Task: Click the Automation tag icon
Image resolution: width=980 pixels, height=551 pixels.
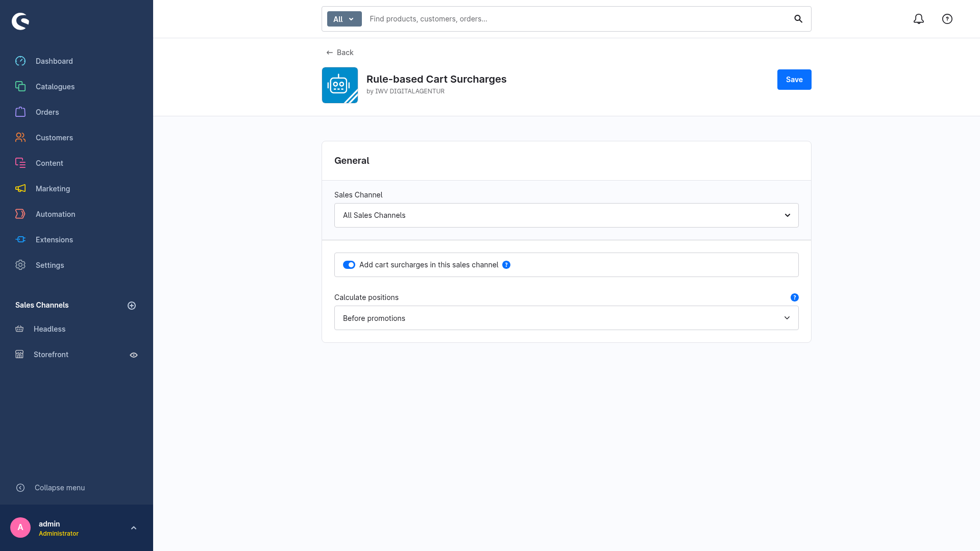Action: [20, 214]
